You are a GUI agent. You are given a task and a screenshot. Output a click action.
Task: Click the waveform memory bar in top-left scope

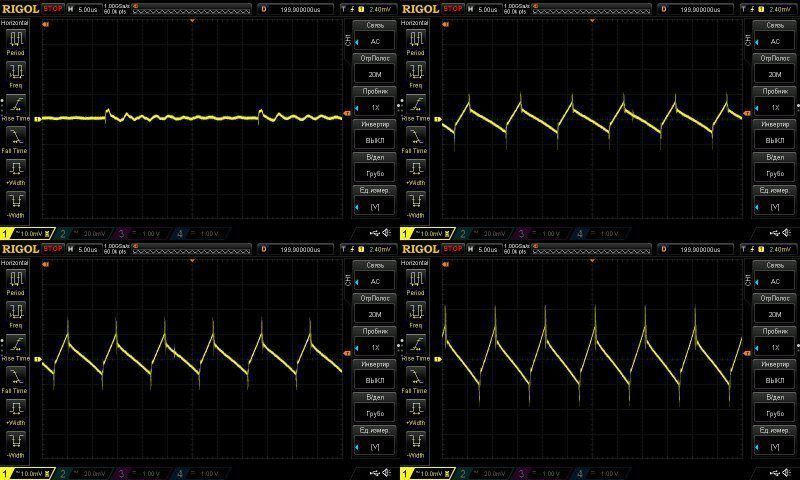pos(192,9)
